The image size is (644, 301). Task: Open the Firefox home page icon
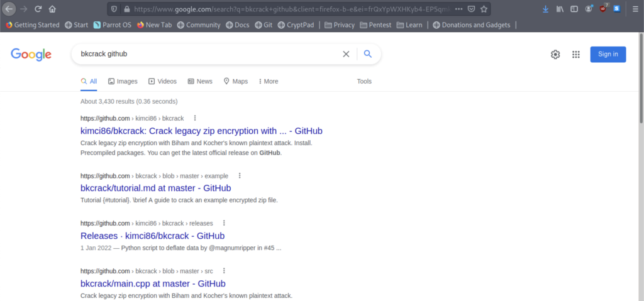pyautogui.click(x=52, y=9)
